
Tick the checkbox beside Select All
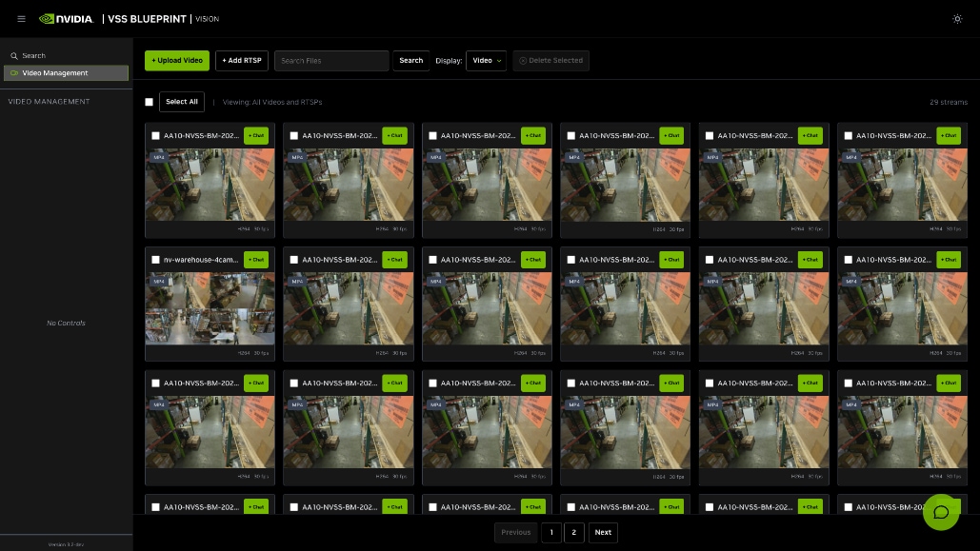(x=149, y=102)
